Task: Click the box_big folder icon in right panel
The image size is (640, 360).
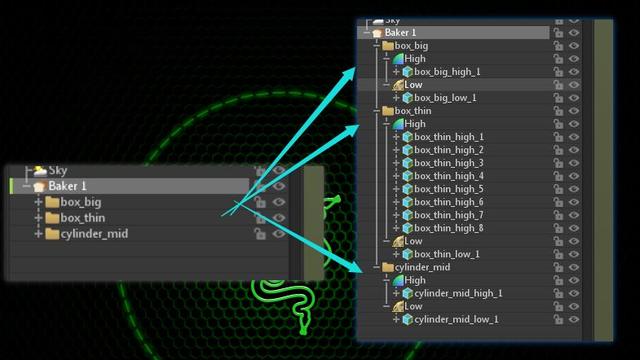Action: pos(388,46)
